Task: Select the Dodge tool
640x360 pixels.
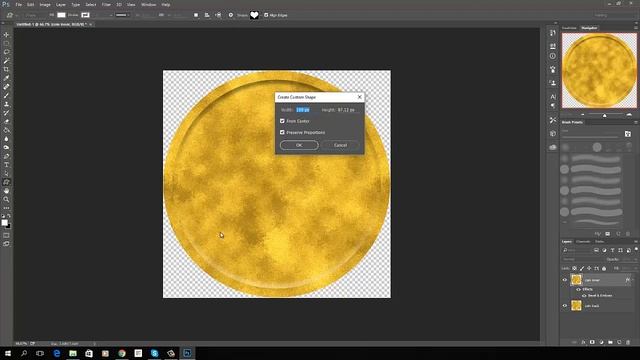Action: coord(6,148)
